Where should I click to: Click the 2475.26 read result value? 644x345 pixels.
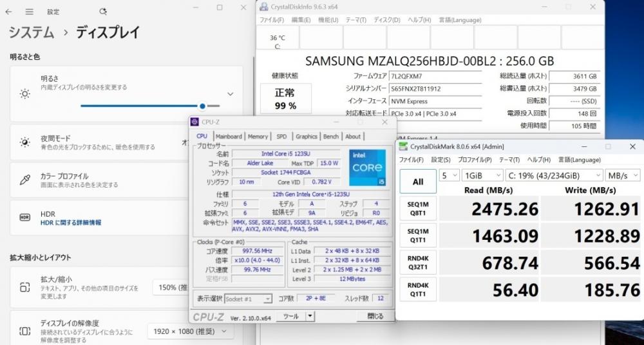489,209
